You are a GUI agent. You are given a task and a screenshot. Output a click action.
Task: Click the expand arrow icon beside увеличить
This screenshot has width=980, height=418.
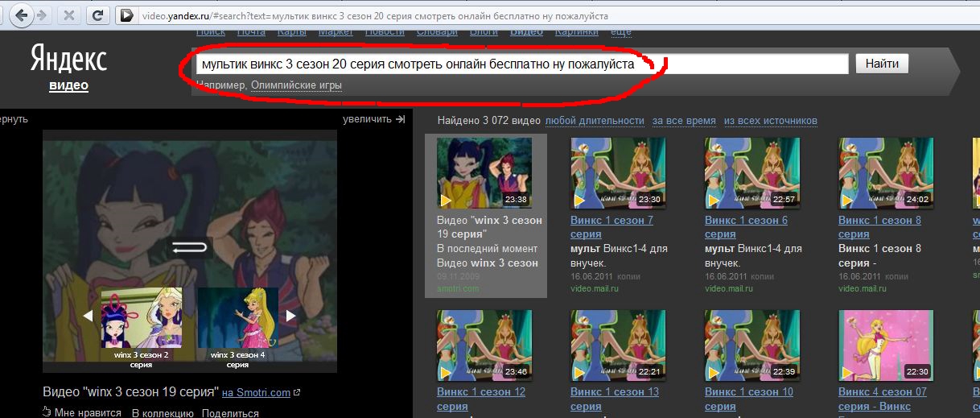click(x=400, y=119)
